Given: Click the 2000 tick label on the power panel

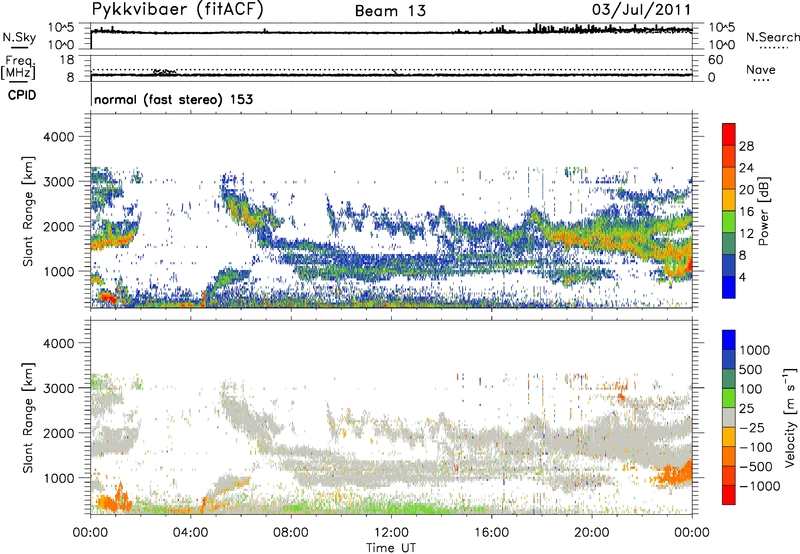Looking at the screenshot, I should (x=58, y=226).
